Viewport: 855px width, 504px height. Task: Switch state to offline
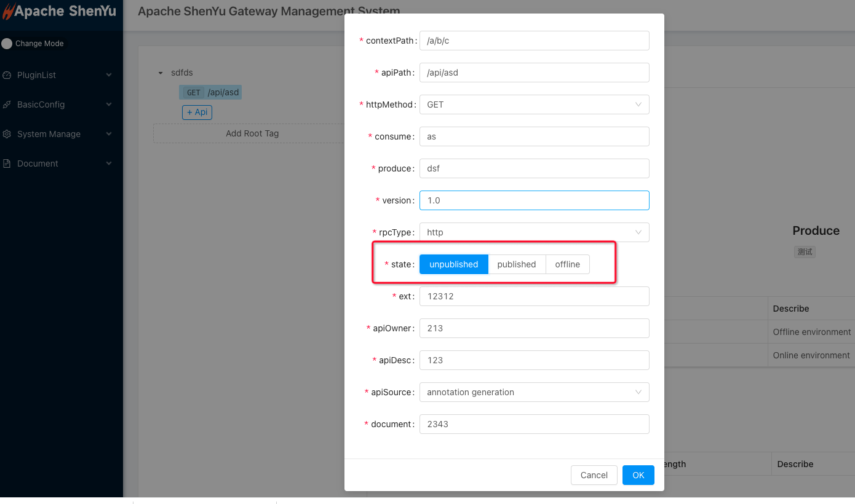[567, 264]
